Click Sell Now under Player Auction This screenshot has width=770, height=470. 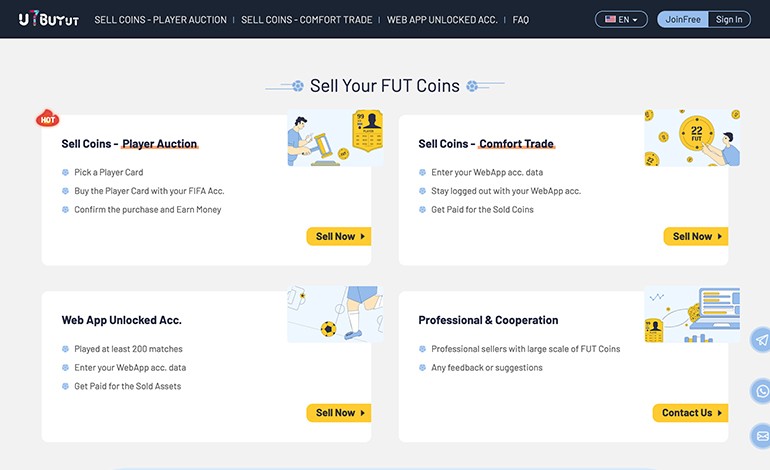[x=339, y=236]
